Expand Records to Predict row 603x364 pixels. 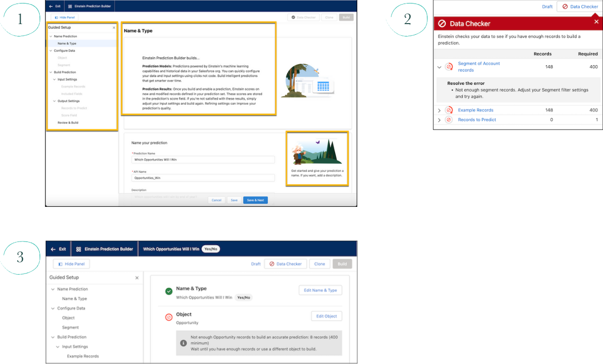click(x=439, y=119)
